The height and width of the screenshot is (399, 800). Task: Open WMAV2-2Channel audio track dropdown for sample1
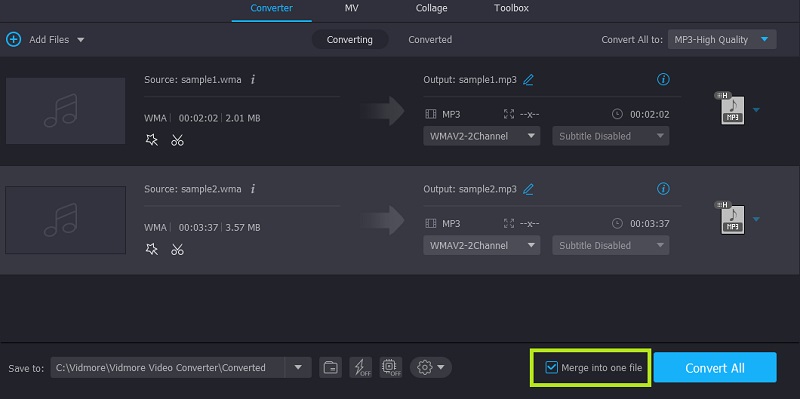[482, 136]
